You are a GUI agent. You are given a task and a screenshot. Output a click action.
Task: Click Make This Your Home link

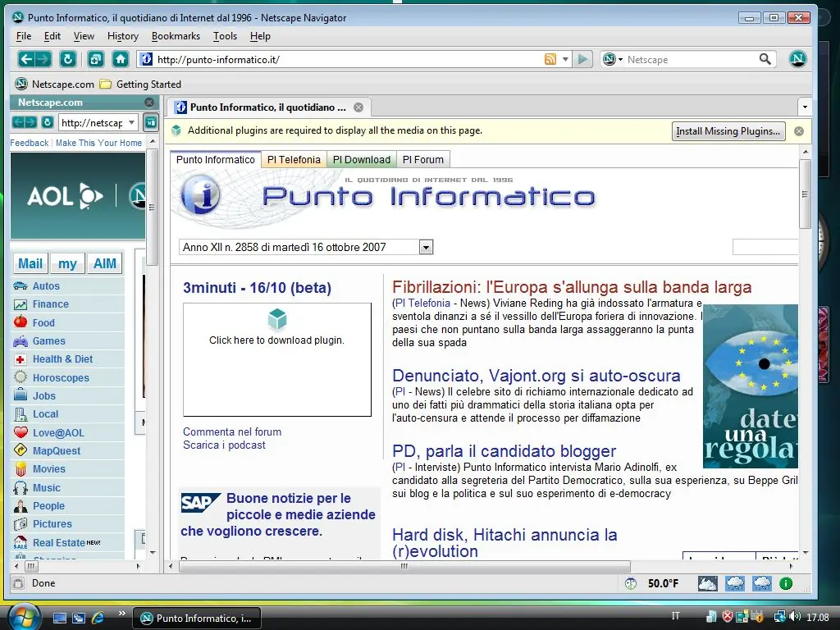98,143
